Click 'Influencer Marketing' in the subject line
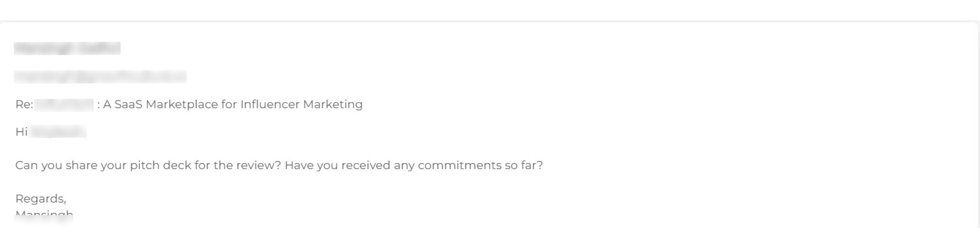 (301, 104)
